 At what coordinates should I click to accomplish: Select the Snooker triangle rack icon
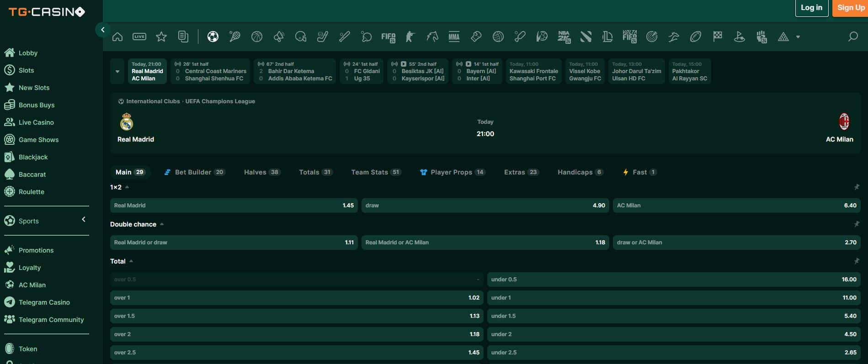coord(783,37)
